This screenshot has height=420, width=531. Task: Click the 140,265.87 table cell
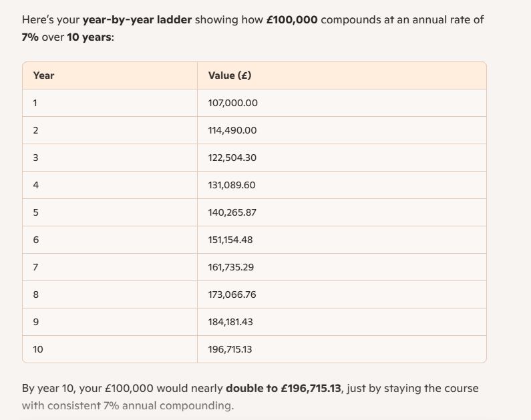pyautogui.click(x=232, y=212)
